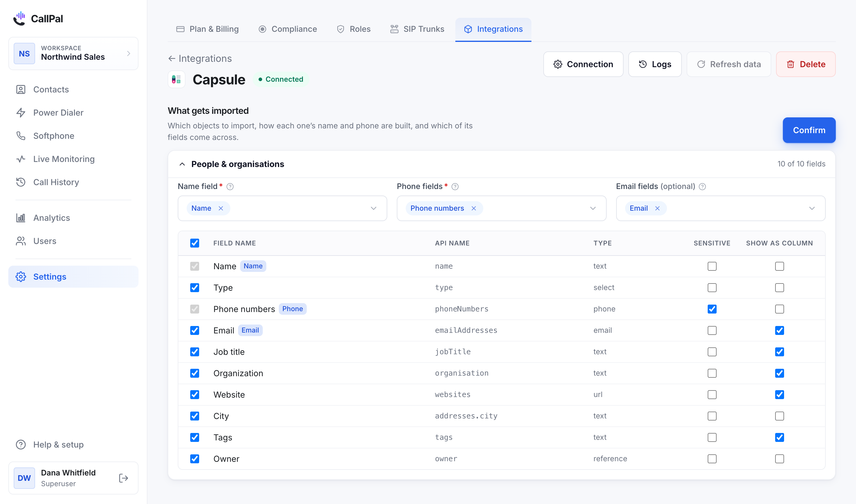Remove the Name chip from Name field

tap(221, 209)
